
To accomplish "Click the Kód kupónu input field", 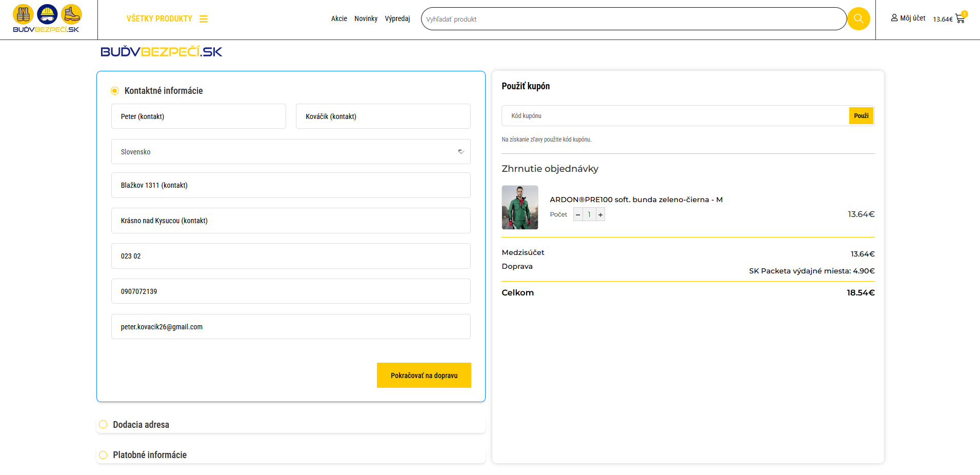I will pyautogui.click(x=675, y=116).
